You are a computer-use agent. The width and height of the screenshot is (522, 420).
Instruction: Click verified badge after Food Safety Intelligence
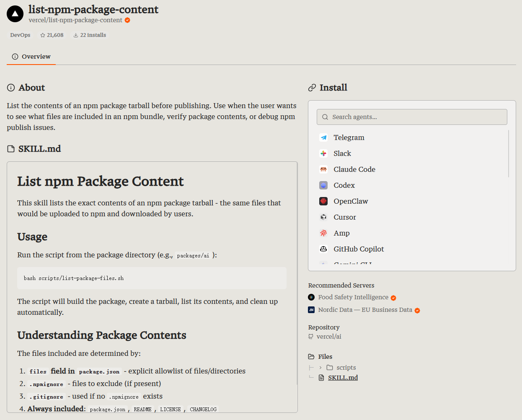393,298
